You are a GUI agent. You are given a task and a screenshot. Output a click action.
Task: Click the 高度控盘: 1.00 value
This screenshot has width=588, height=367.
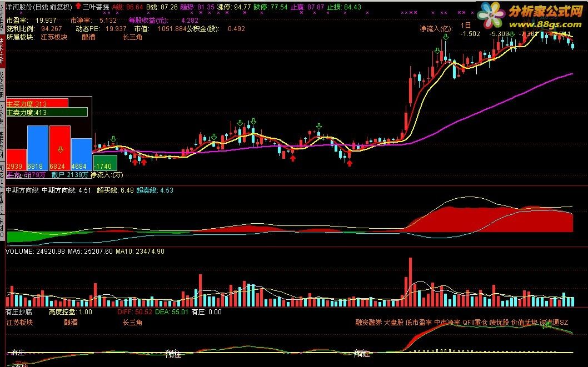pyautogui.click(x=71, y=311)
